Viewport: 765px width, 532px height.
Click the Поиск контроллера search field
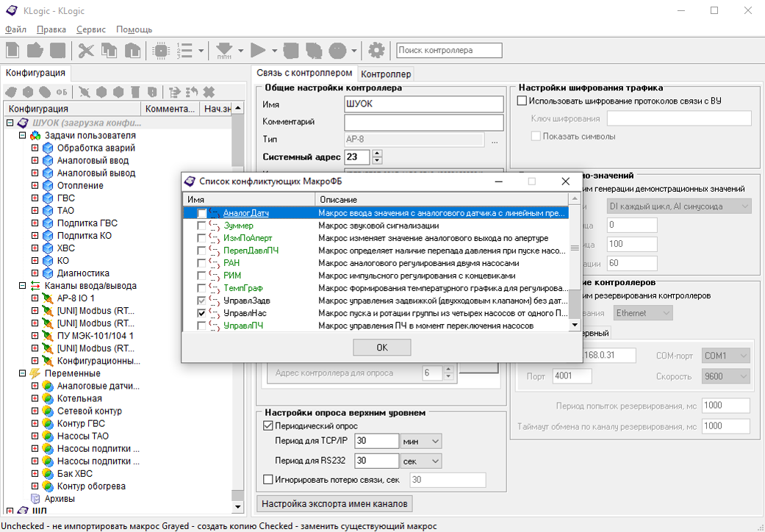pyautogui.click(x=449, y=51)
